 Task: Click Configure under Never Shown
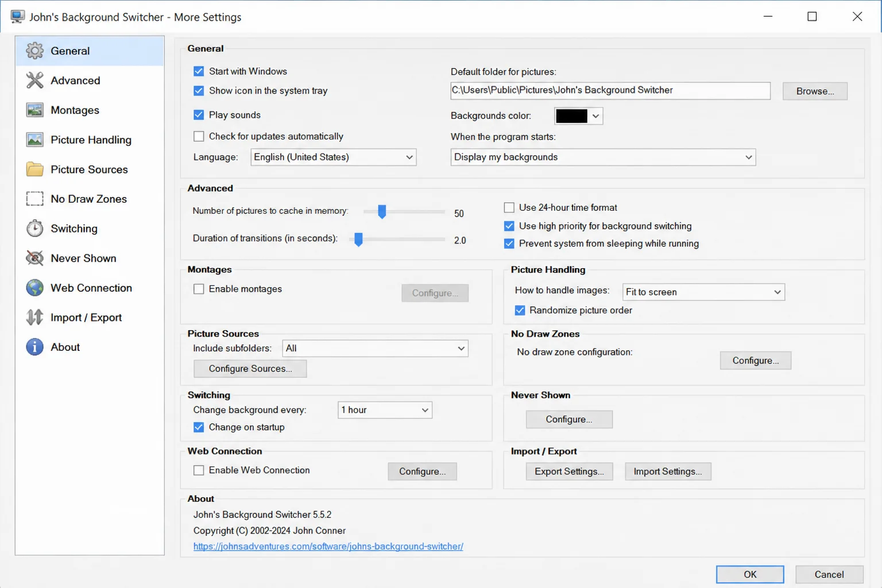pos(569,419)
